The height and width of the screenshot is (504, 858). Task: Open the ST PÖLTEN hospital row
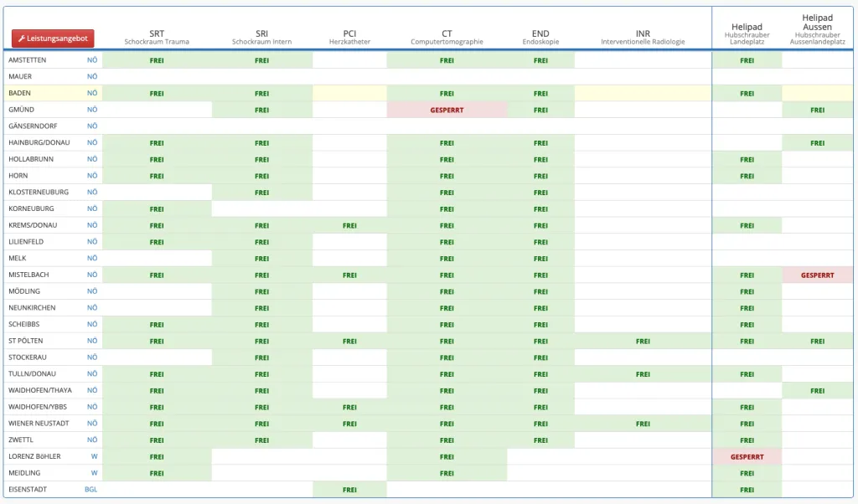tap(26, 341)
